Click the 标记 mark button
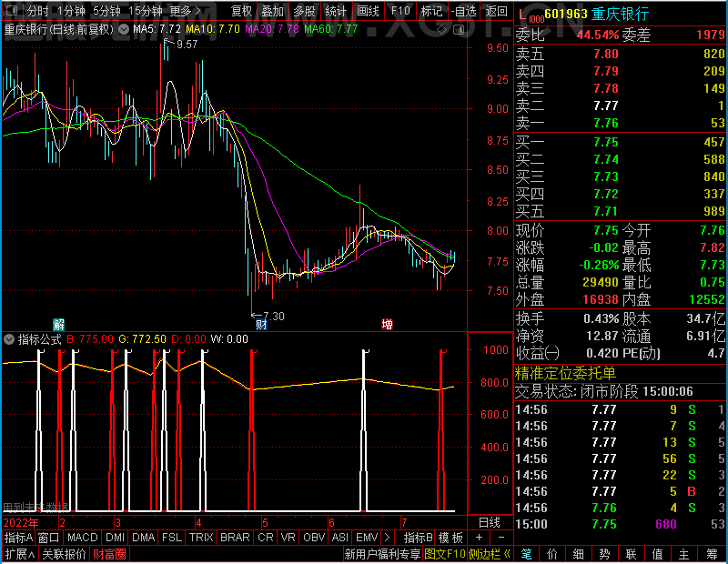The width and height of the screenshot is (728, 564). coord(431,11)
